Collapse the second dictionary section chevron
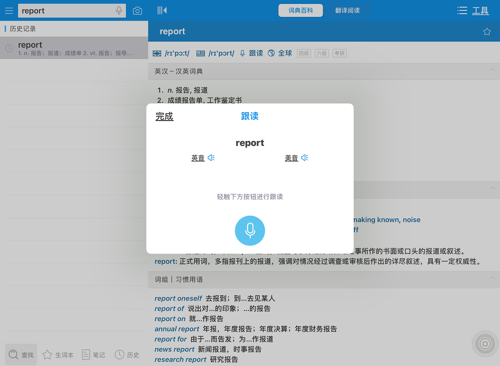The height and width of the screenshot is (366, 500). pos(492,188)
